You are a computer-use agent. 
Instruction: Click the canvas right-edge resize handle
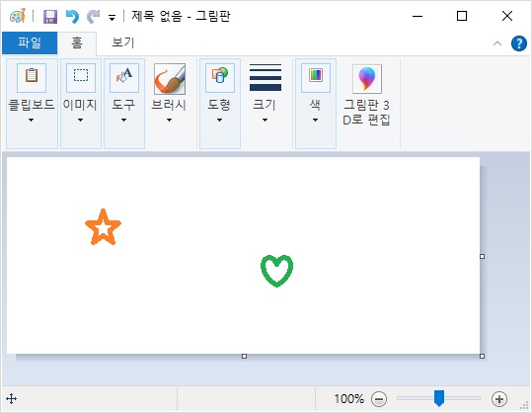(482, 257)
